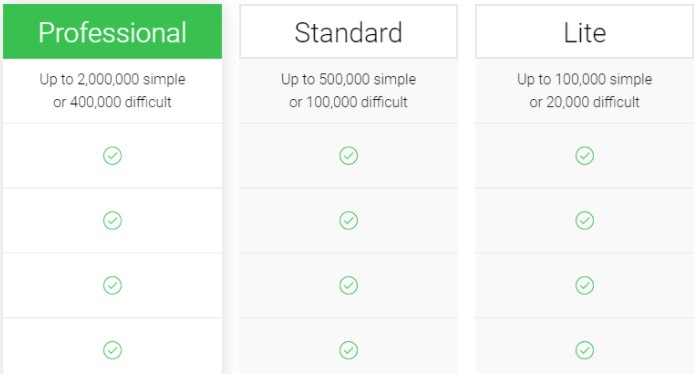Click 'or 400,000 difficult' text
699x382 pixels.
pos(112,102)
